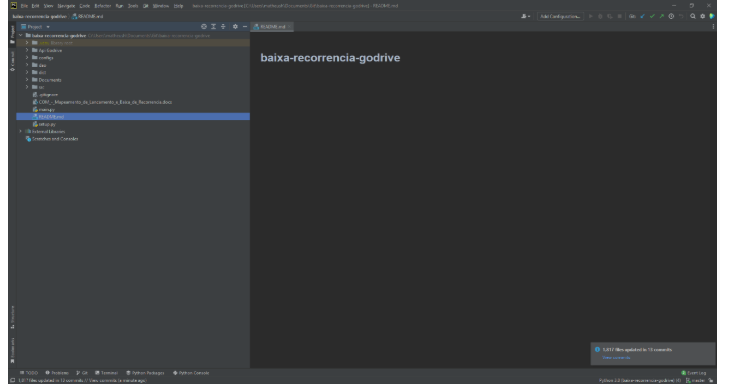This screenshot has width=730, height=390.
Task: Open Python Packages tool window
Action: pos(145,373)
